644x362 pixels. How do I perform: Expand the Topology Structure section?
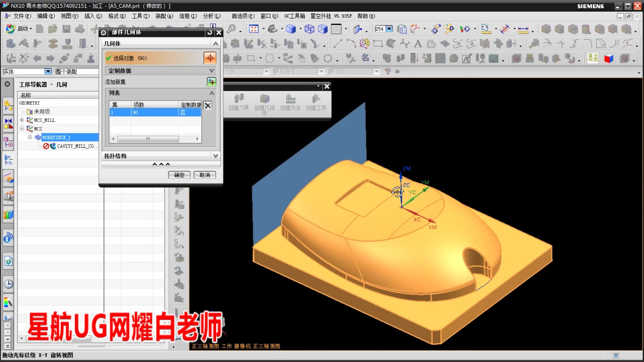tap(215, 156)
